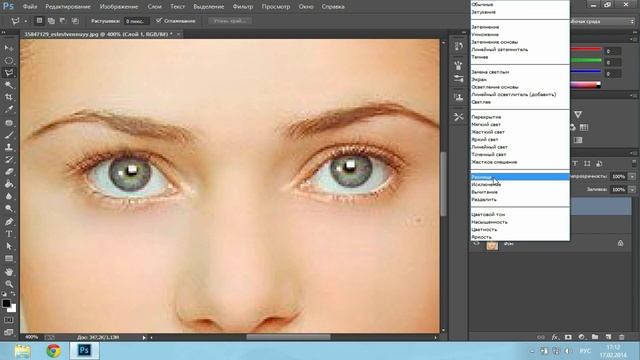Select the Zoom tool
This screenshot has height=360, width=640.
tap(9, 284)
